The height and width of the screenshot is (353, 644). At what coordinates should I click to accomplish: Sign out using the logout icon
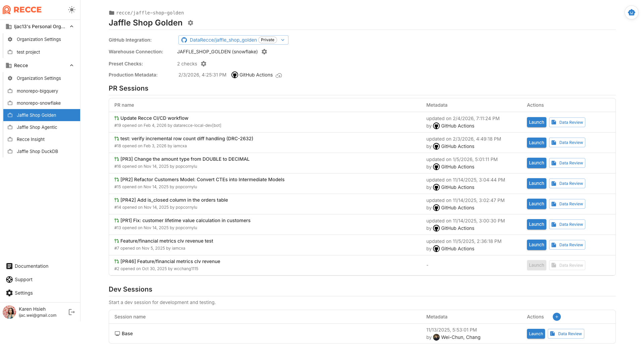[71, 312]
